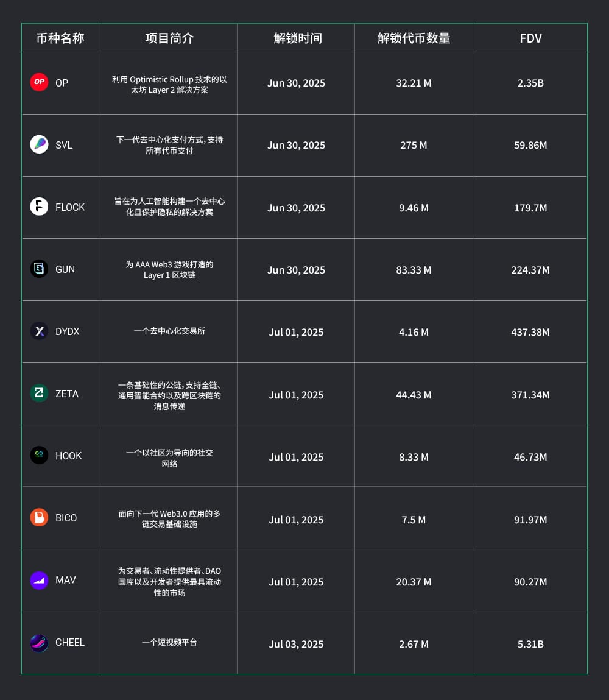609x700 pixels.
Task: Click ZETA's FDV value 371.34M
Action: 530,395
